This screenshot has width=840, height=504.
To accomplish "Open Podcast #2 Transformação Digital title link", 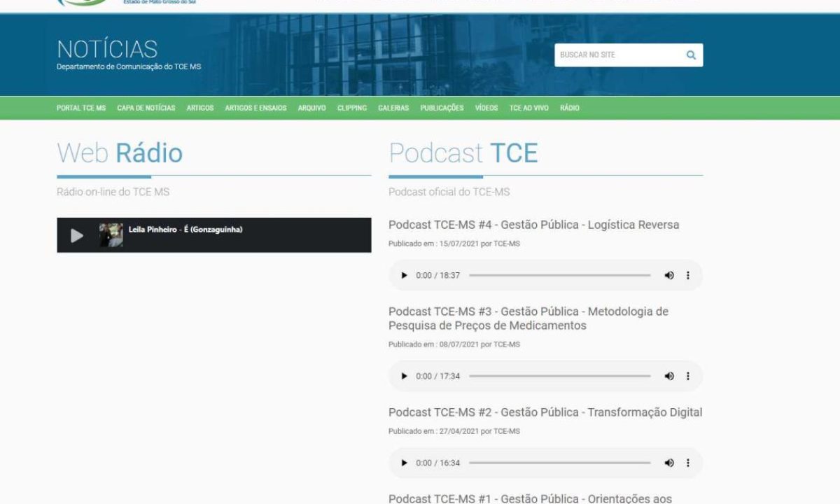I will coord(545,412).
